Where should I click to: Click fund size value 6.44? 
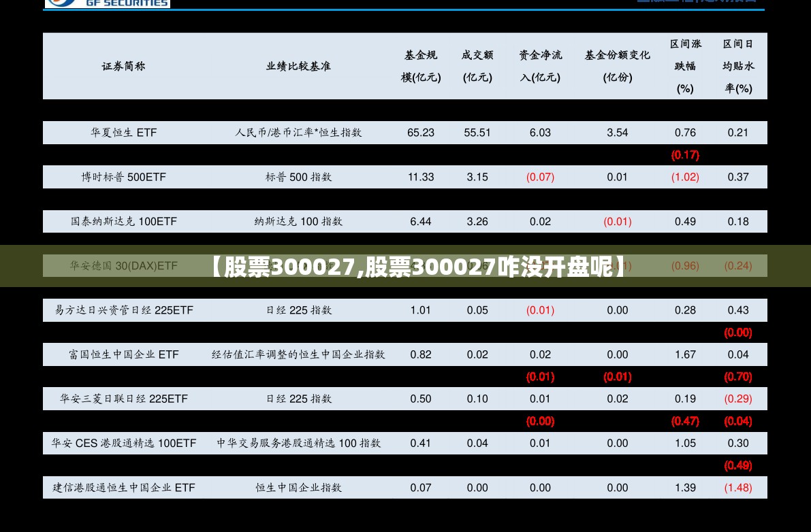pyautogui.click(x=421, y=222)
